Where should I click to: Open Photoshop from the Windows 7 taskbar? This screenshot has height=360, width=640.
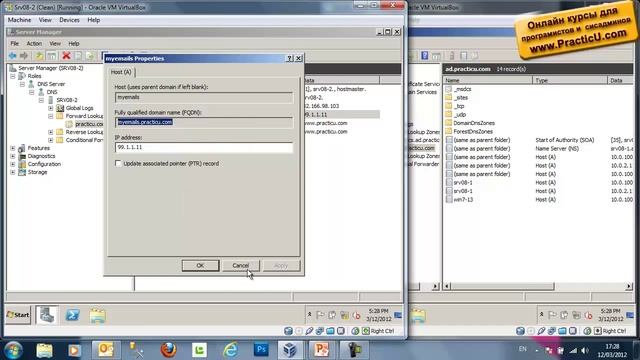[x=261, y=350]
